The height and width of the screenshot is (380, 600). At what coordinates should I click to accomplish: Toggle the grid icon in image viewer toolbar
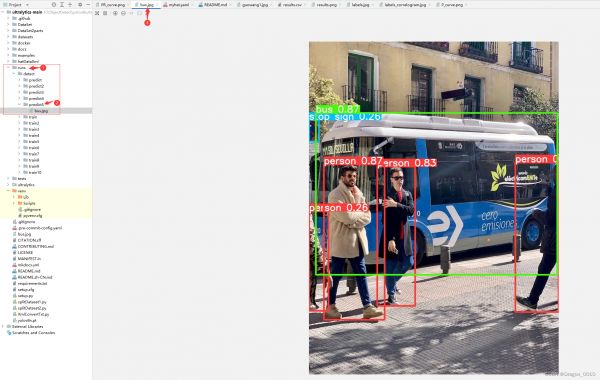pos(105,13)
